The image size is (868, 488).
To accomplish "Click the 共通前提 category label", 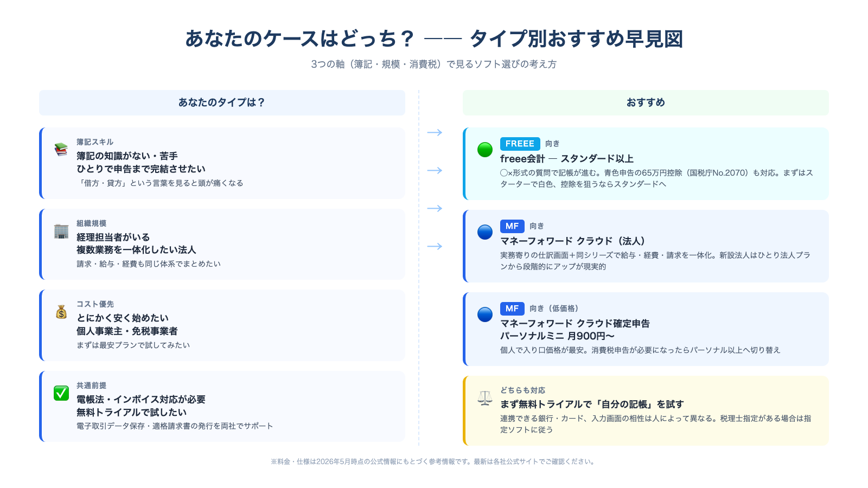I will [x=91, y=386].
